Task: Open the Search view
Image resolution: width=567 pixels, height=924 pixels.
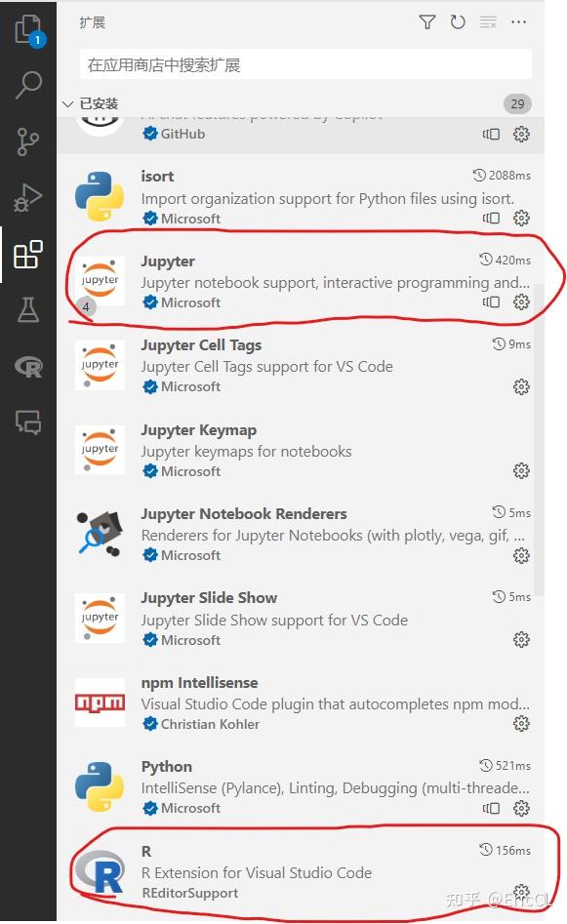Action: 27,84
